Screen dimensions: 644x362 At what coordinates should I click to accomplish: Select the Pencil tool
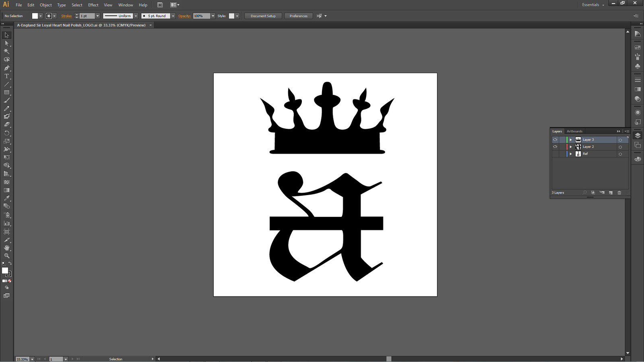pos(6,109)
